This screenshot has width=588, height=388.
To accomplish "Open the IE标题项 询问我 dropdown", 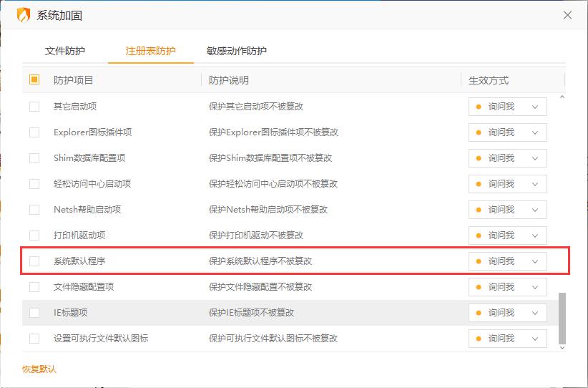I will (x=507, y=313).
